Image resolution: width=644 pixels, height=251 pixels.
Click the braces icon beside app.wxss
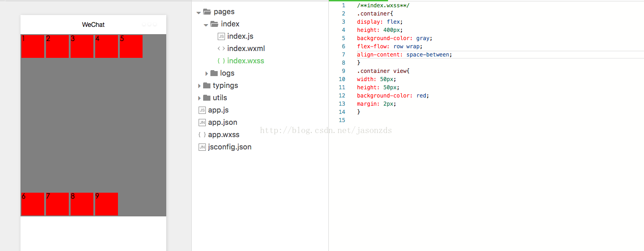(x=202, y=135)
